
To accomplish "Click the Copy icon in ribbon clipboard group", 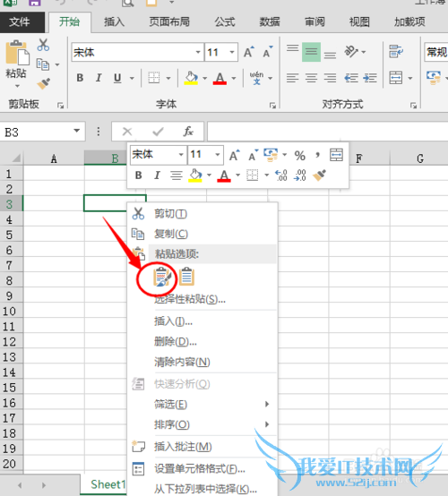I will (x=43, y=64).
